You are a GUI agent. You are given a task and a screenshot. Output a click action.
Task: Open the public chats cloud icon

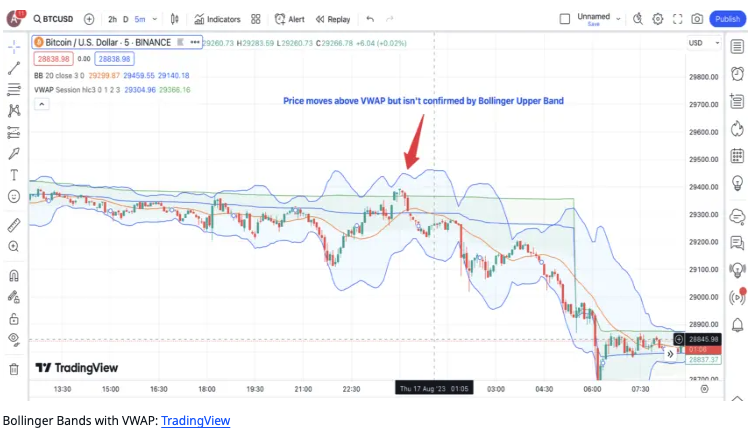pyautogui.click(x=737, y=216)
